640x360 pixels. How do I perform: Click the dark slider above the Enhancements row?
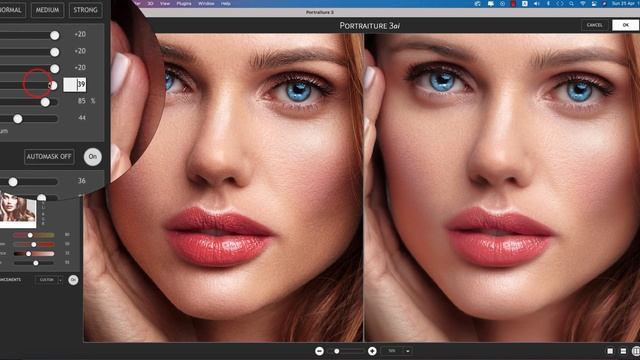[33, 263]
